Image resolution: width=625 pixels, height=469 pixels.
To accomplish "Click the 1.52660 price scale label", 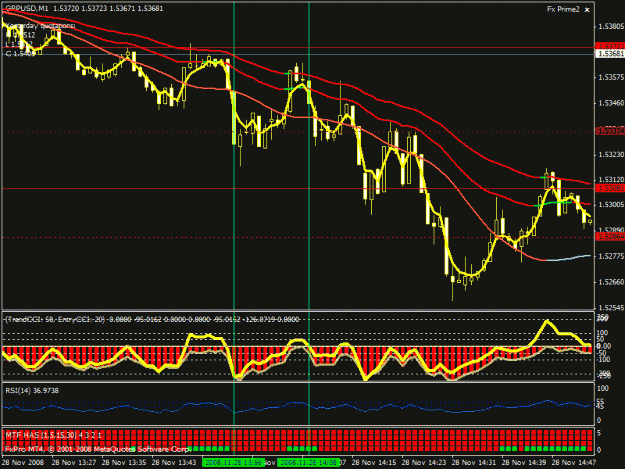I will coord(611,282).
